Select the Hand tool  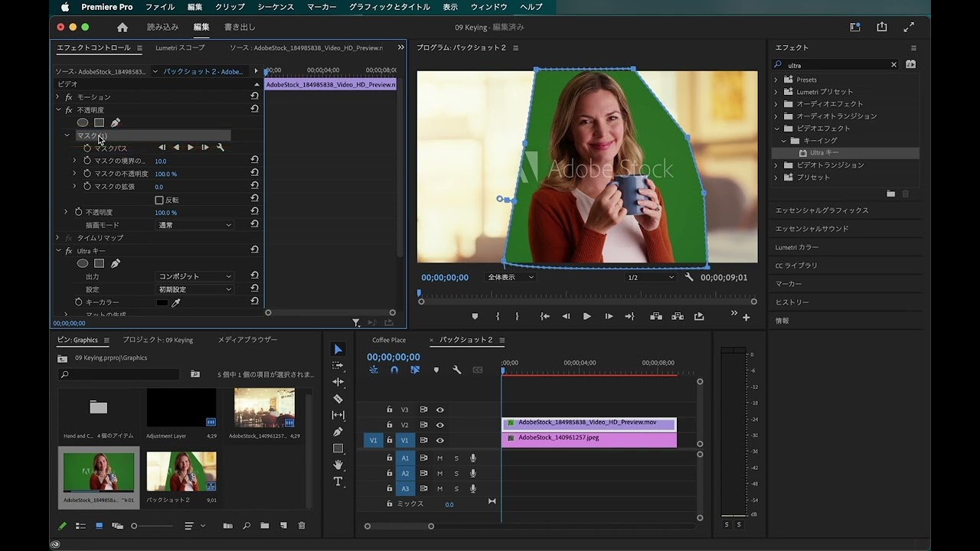tap(338, 465)
